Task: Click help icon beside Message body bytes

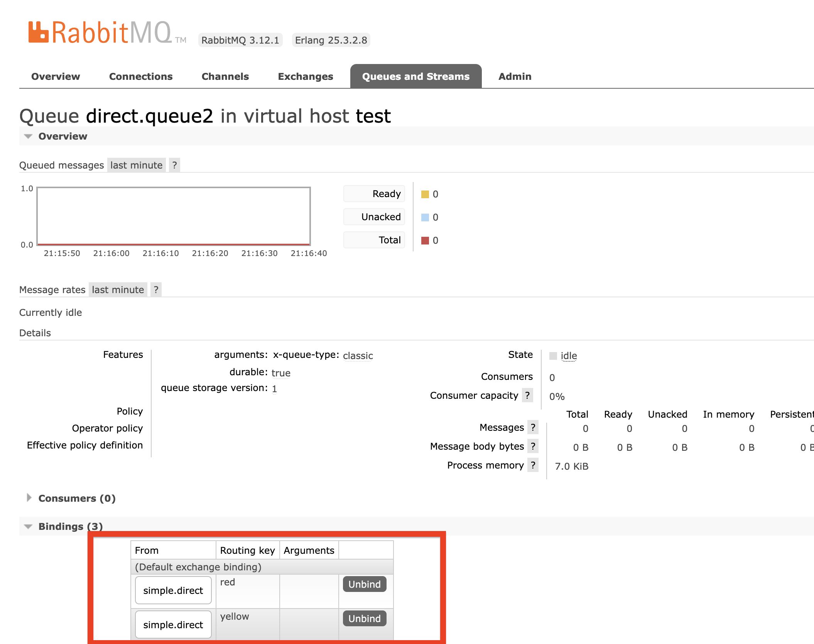Action: [x=533, y=446]
